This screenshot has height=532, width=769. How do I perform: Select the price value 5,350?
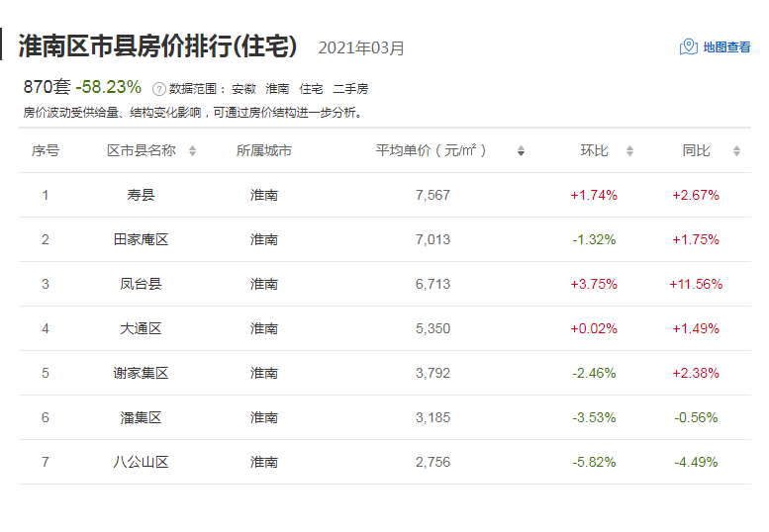433,328
